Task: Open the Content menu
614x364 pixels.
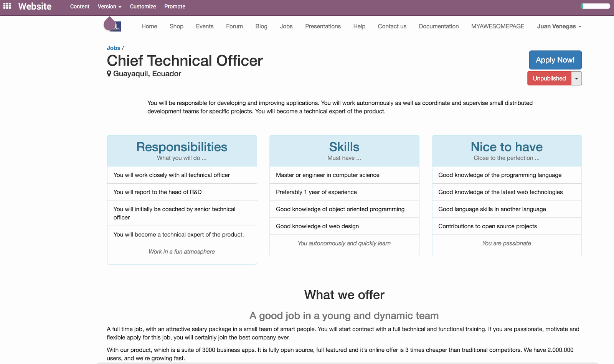Action: 80,7
